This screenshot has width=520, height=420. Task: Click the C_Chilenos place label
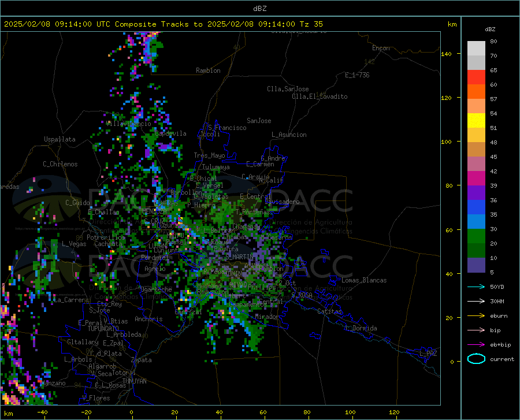coord(60,164)
